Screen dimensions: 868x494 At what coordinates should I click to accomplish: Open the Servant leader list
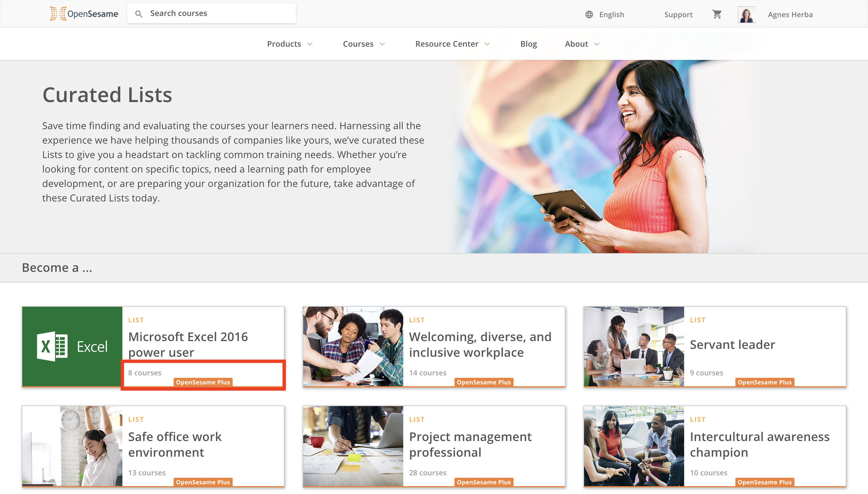(732, 345)
